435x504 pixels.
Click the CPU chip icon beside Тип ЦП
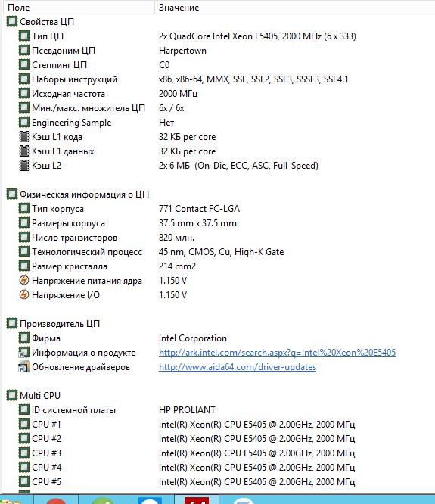coord(23,36)
